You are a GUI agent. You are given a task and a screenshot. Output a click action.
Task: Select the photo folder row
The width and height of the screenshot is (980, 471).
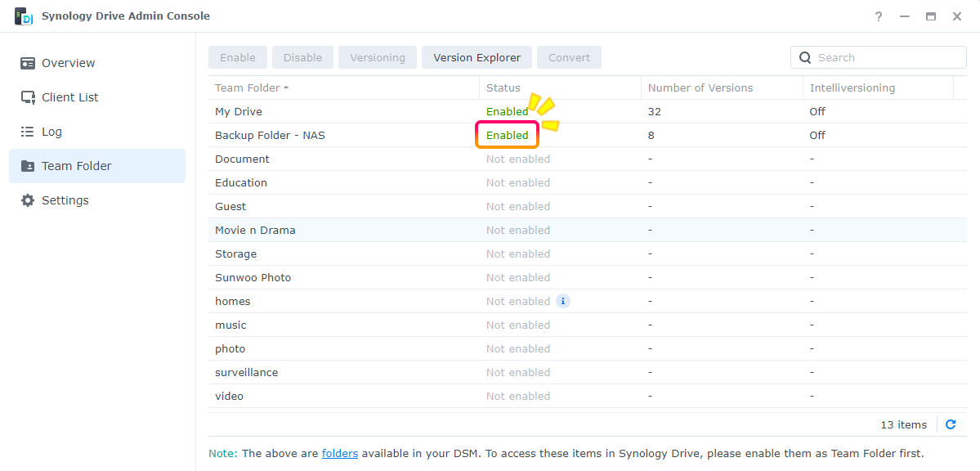[x=588, y=349]
